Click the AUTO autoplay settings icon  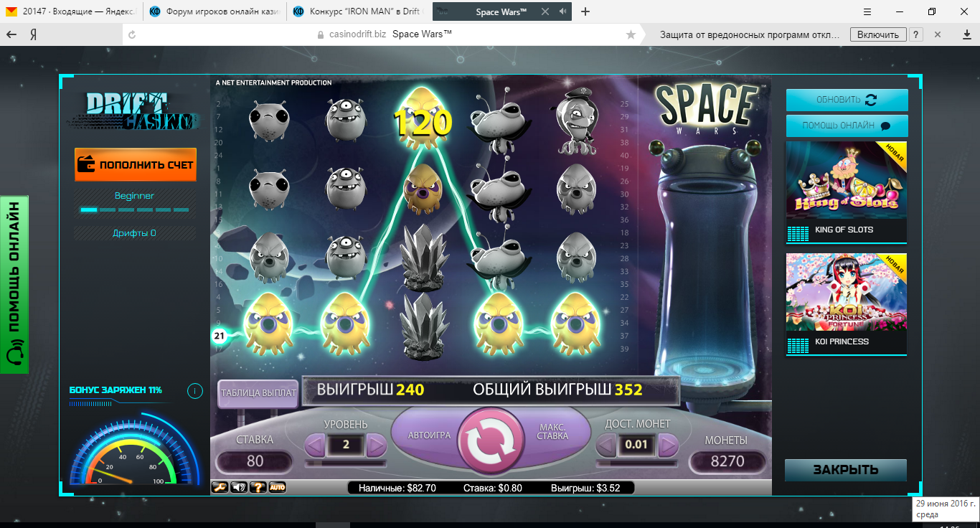coord(277,488)
